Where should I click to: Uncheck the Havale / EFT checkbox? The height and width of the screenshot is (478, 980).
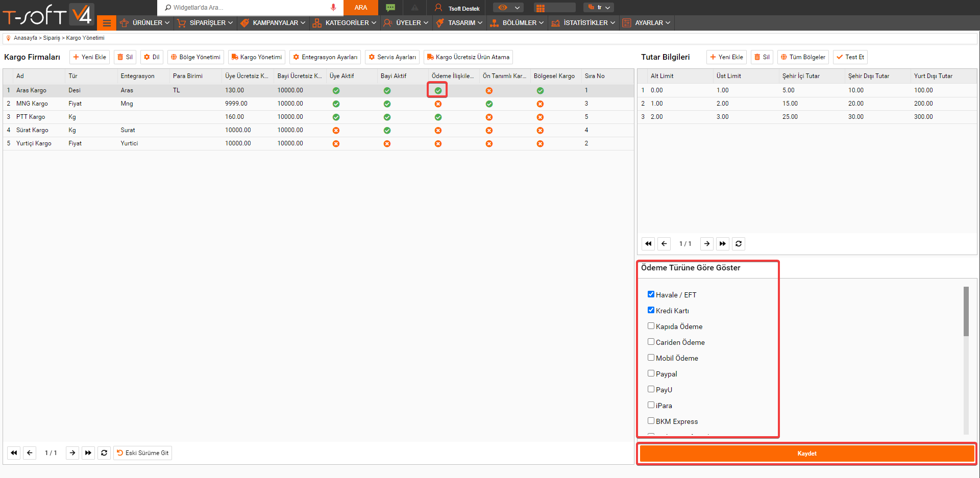pyautogui.click(x=651, y=294)
